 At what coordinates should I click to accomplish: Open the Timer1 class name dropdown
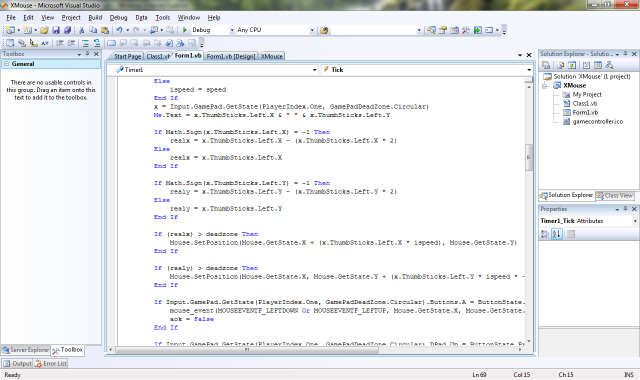314,70
